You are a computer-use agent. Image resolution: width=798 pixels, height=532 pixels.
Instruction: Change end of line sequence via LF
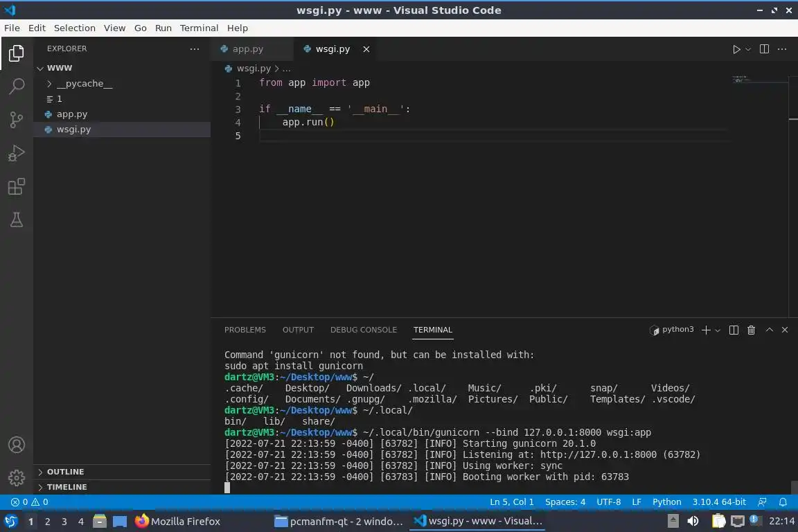[x=636, y=502]
